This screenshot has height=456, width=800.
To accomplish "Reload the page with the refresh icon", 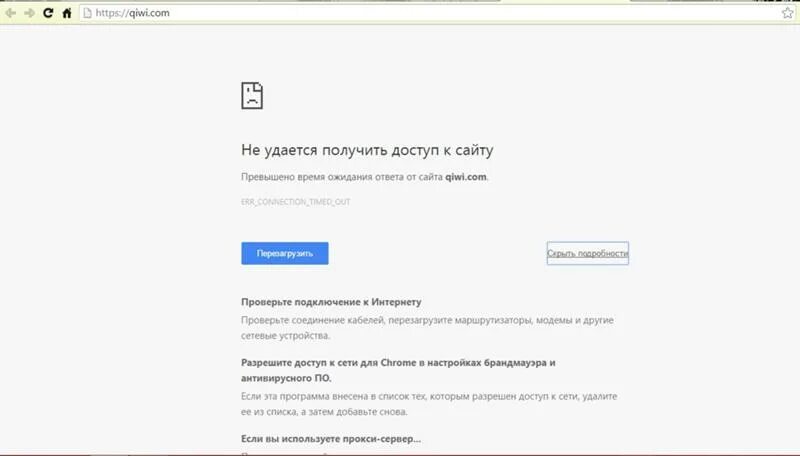I will (48, 13).
